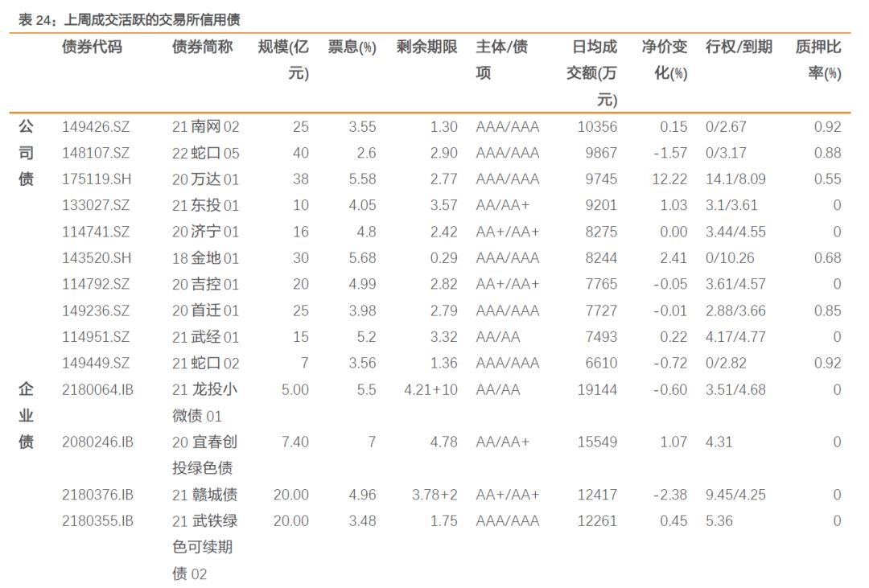Click net price change 12.22

pos(669,179)
